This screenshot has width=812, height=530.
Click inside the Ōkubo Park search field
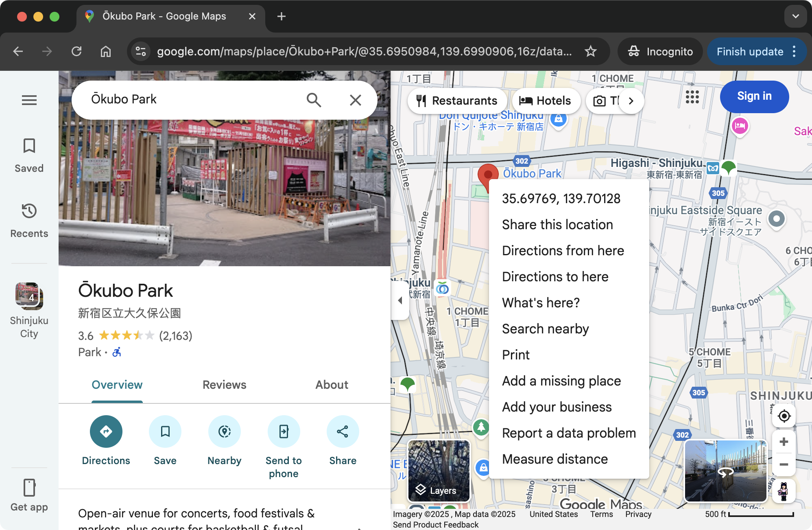coord(183,99)
